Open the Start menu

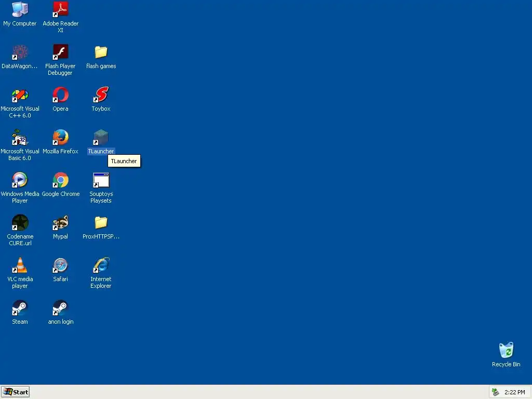tap(15, 392)
